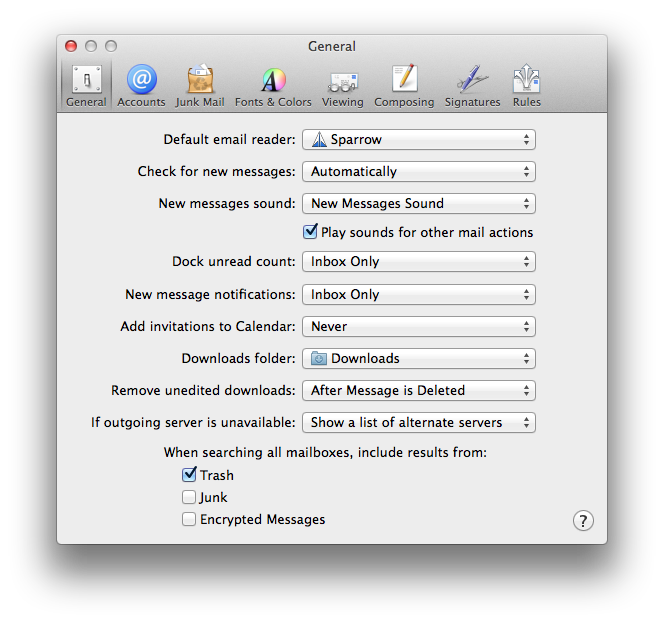Include Junk in mailbox search results
Viewport: 664px width, 623px height.
[x=189, y=497]
